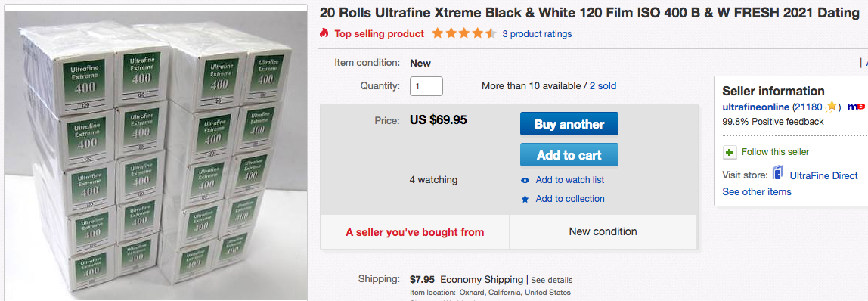Click the star icon beside Add to collection
This screenshot has width=868, height=301.
click(x=525, y=199)
